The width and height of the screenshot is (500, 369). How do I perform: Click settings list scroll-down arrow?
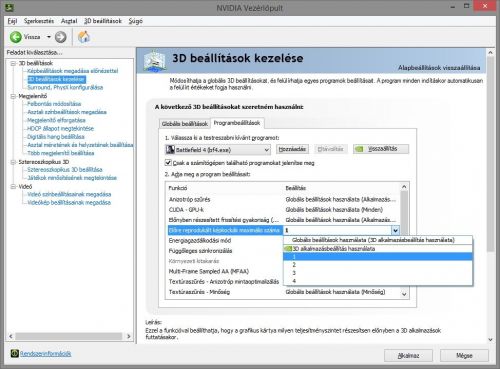pos(404,294)
